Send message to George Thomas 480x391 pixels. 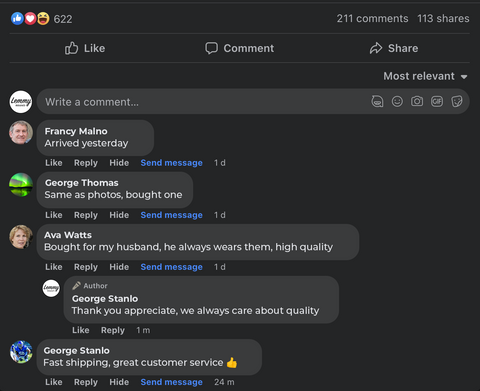click(x=171, y=215)
